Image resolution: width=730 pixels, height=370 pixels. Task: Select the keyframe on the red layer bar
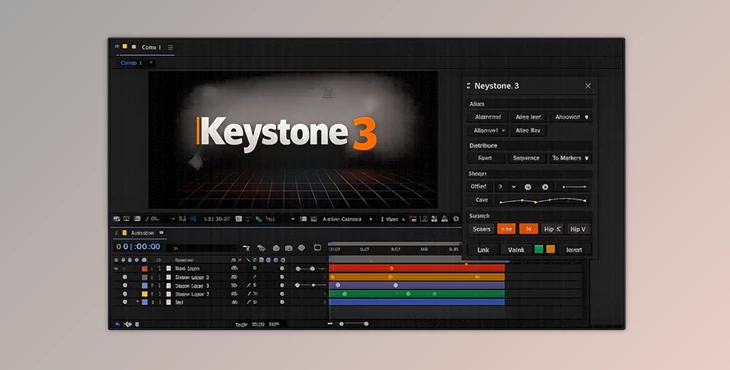point(392,269)
